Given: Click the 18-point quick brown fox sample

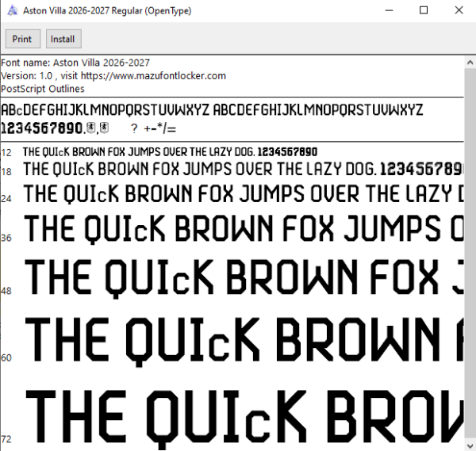Looking at the screenshot, I should 244,170.
